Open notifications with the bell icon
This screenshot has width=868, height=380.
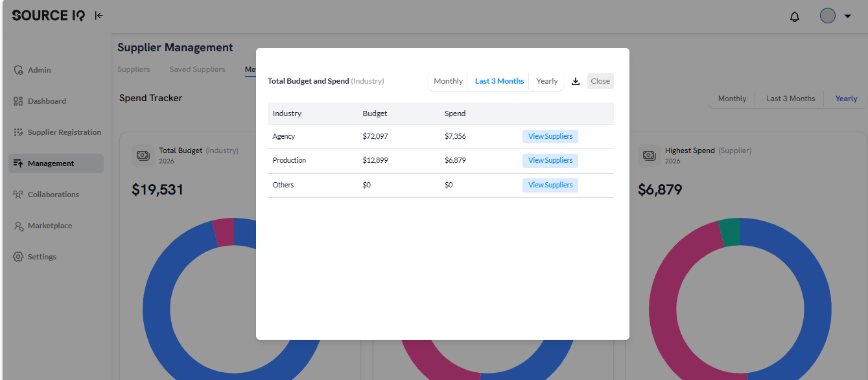[x=794, y=16]
